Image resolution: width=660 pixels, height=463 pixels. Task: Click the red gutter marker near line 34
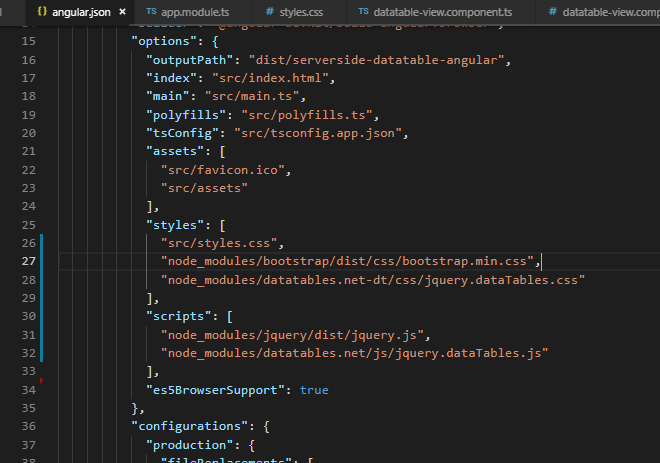40,381
